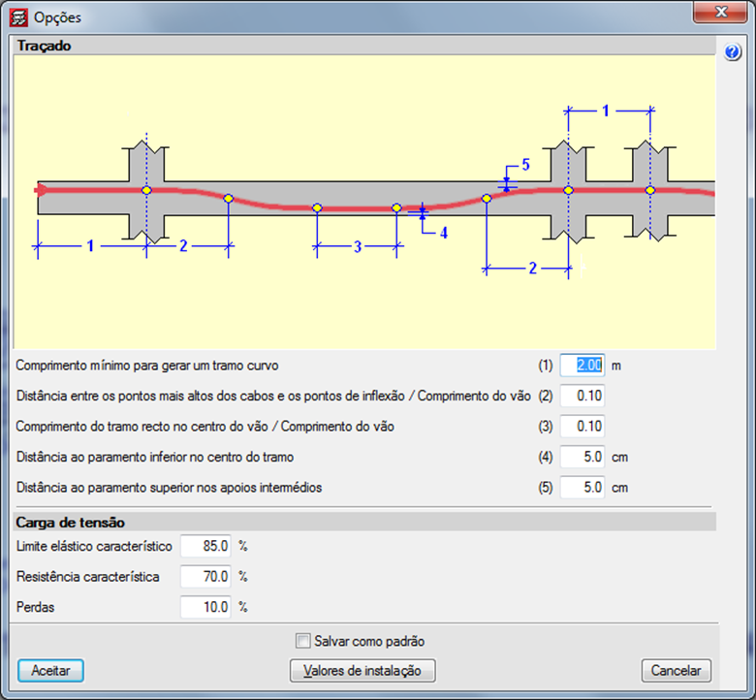Select the Resistência característica percentage field

click(206, 577)
